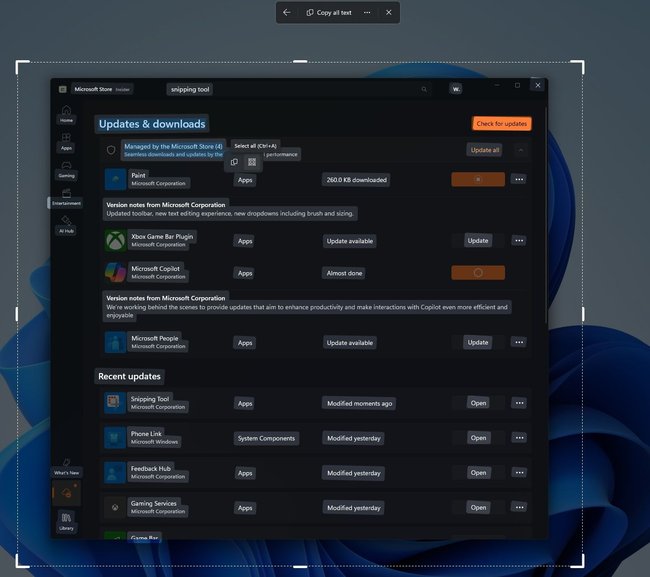The width and height of the screenshot is (650, 577).
Task: Open Feedback Hub from recent updates
Action: pyautogui.click(x=478, y=473)
